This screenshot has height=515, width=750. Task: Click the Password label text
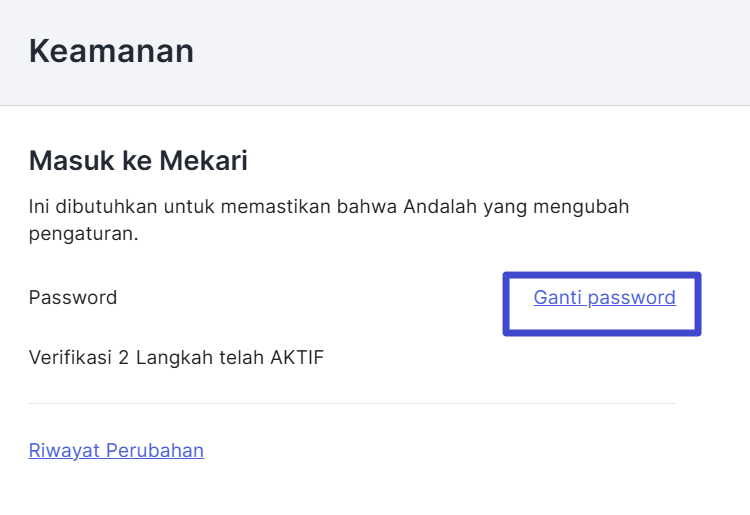pyautogui.click(x=73, y=297)
